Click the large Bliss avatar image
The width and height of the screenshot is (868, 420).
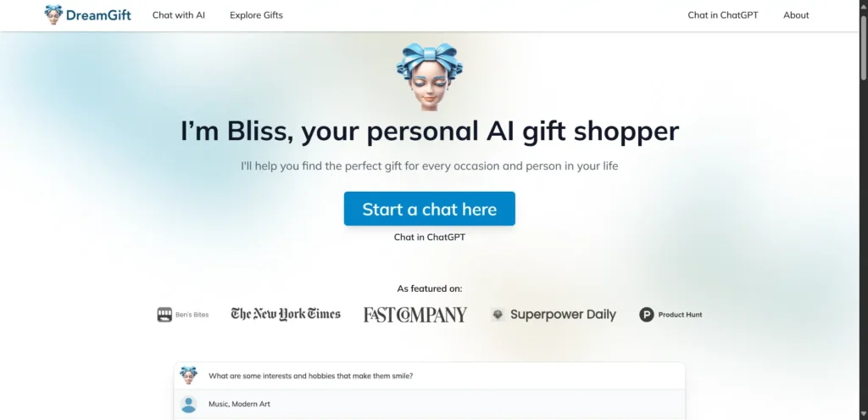(430, 77)
